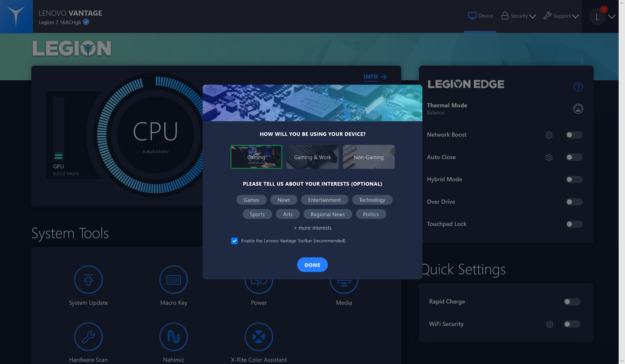Click the red notification badge
Image resolution: width=625 pixels, height=364 pixels.
(604, 9)
